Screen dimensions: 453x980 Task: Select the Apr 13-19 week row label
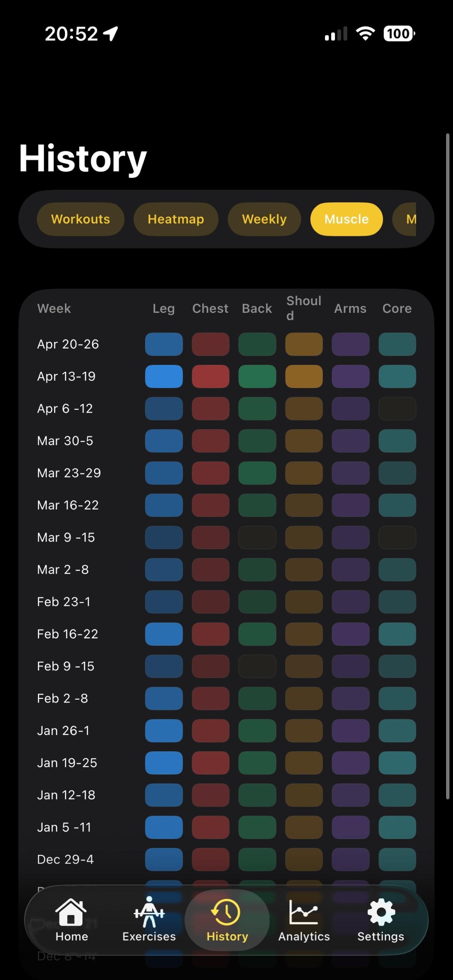66,376
